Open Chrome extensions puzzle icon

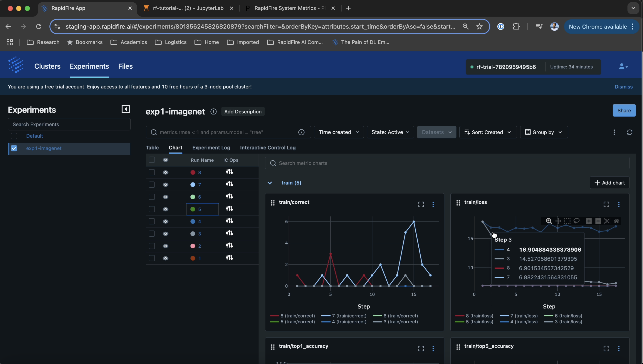[516, 27]
